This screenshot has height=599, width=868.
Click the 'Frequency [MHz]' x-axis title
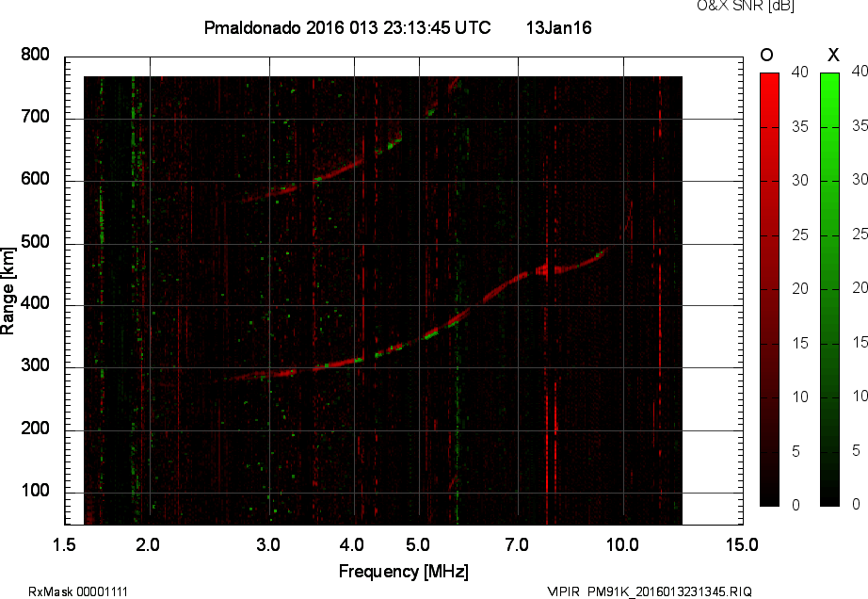404,572
